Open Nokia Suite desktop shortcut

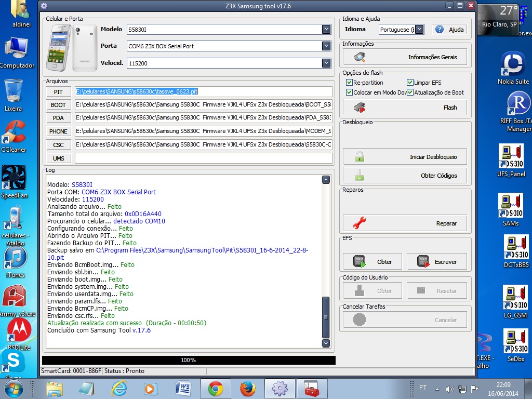pyautogui.click(x=513, y=68)
